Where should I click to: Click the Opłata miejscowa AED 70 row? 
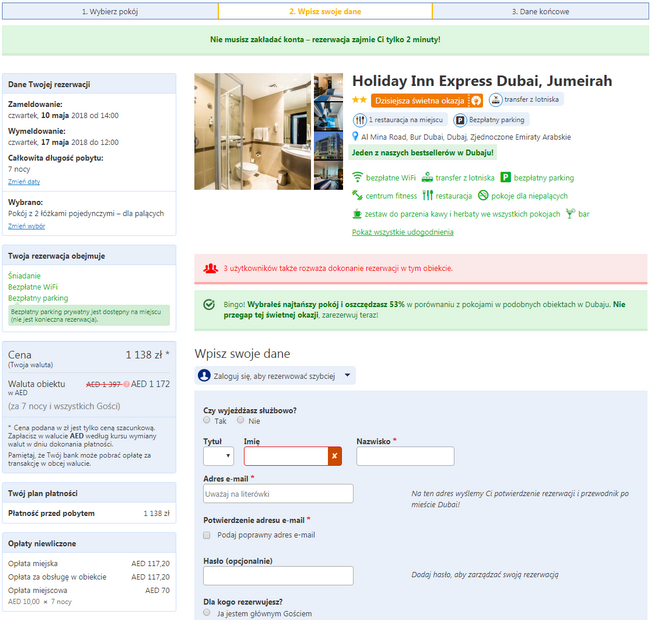[89, 590]
